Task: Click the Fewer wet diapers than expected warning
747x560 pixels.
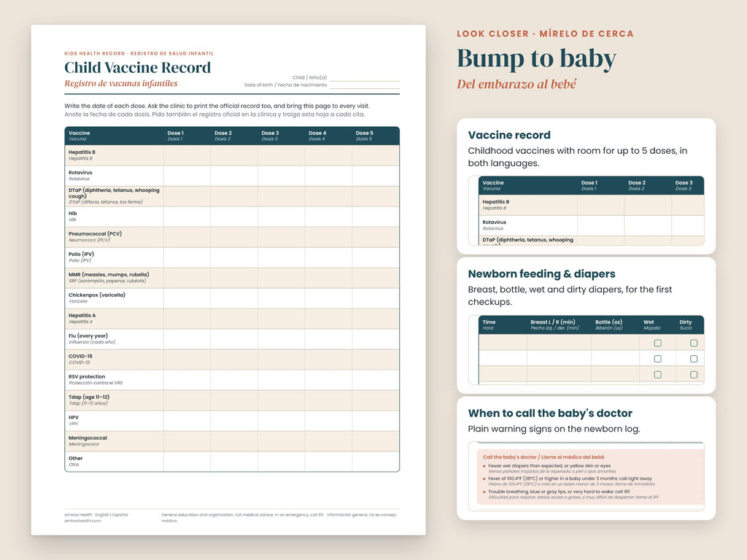Action: coord(549,466)
